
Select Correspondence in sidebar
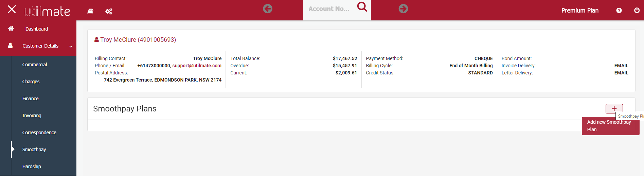click(39, 133)
